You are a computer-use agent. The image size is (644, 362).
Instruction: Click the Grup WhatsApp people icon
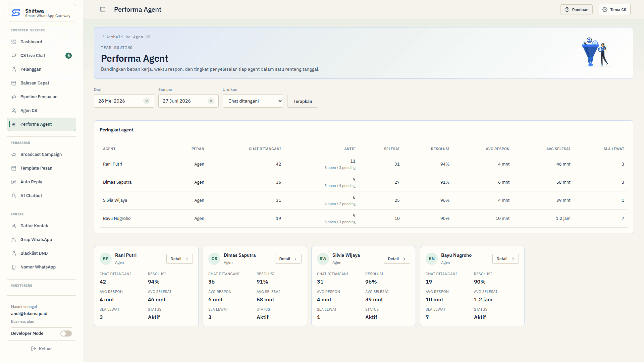14,240
